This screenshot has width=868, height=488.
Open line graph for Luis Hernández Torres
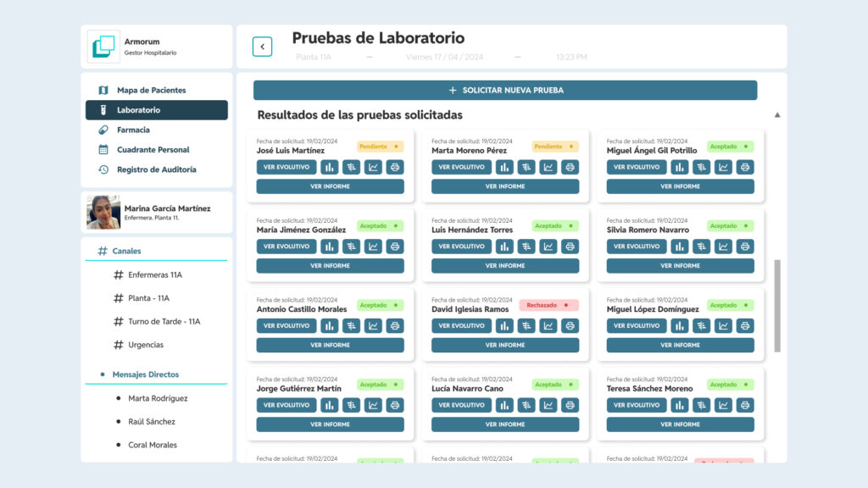click(x=548, y=247)
